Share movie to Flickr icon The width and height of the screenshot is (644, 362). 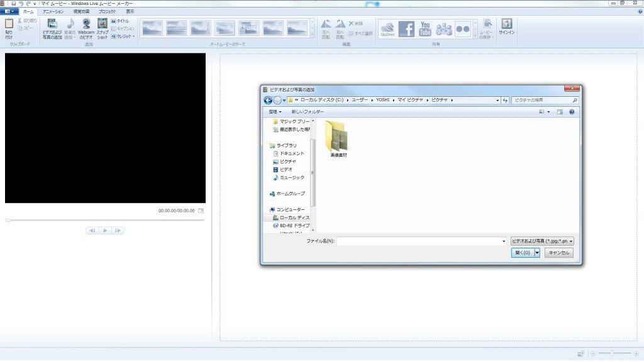[463, 29]
